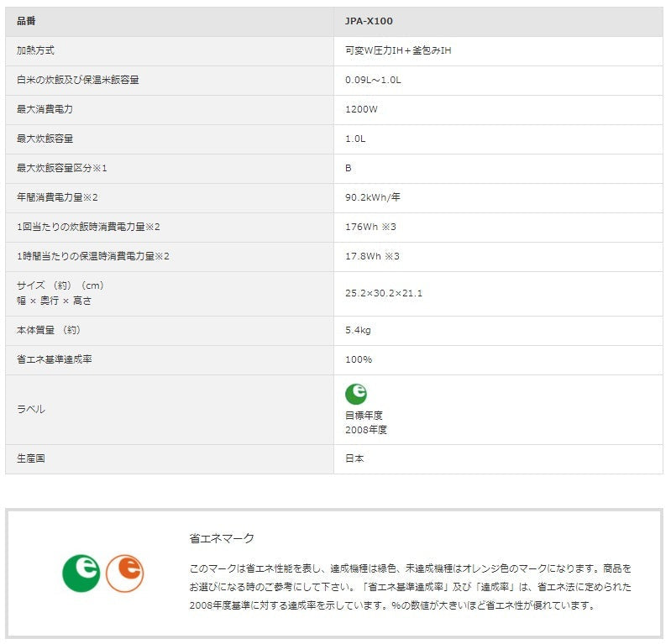Click the 17.8Wh ※3 value
This screenshot has height=644, width=671.
pyautogui.click(x=374, y=257)
